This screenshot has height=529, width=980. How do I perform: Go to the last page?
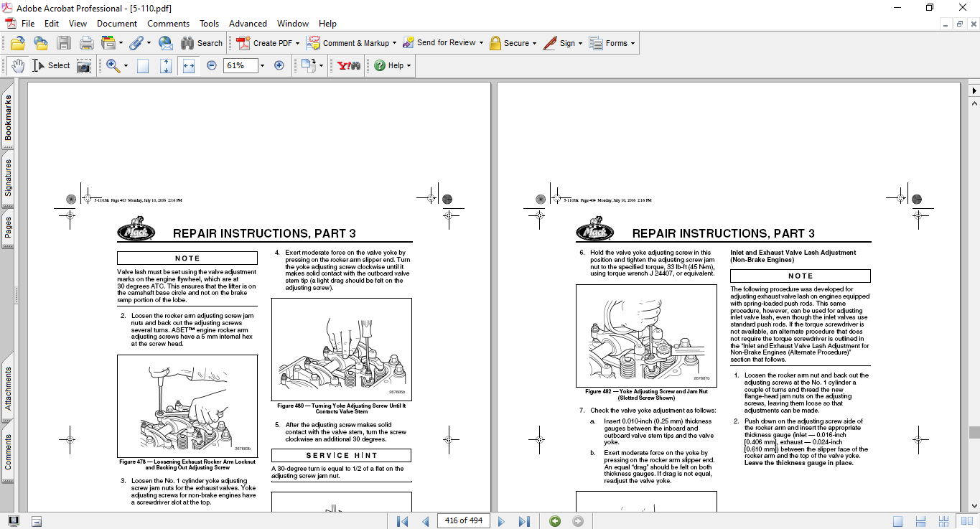(x=524, y=521)
